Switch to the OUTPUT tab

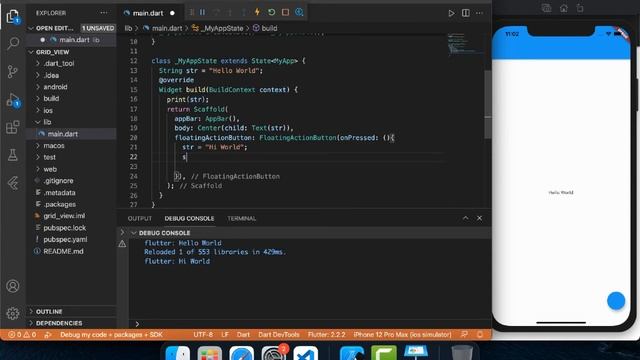tap(140, 218)
